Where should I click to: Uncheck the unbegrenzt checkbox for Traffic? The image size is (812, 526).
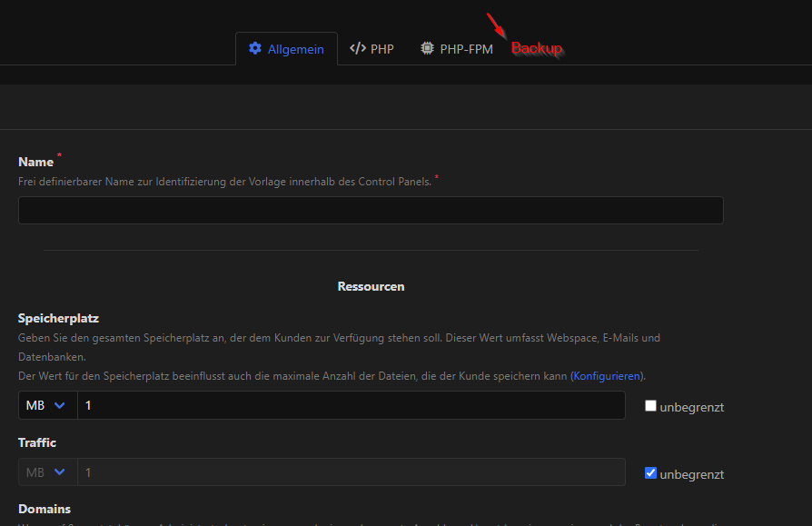pyautogui.click(x=650, y=473)
